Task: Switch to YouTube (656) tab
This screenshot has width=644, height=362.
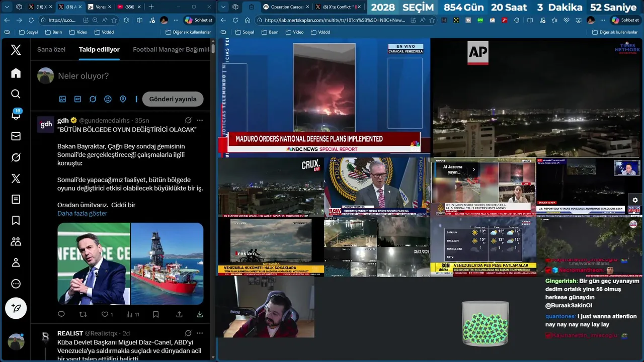Action: tap(128, 7)
